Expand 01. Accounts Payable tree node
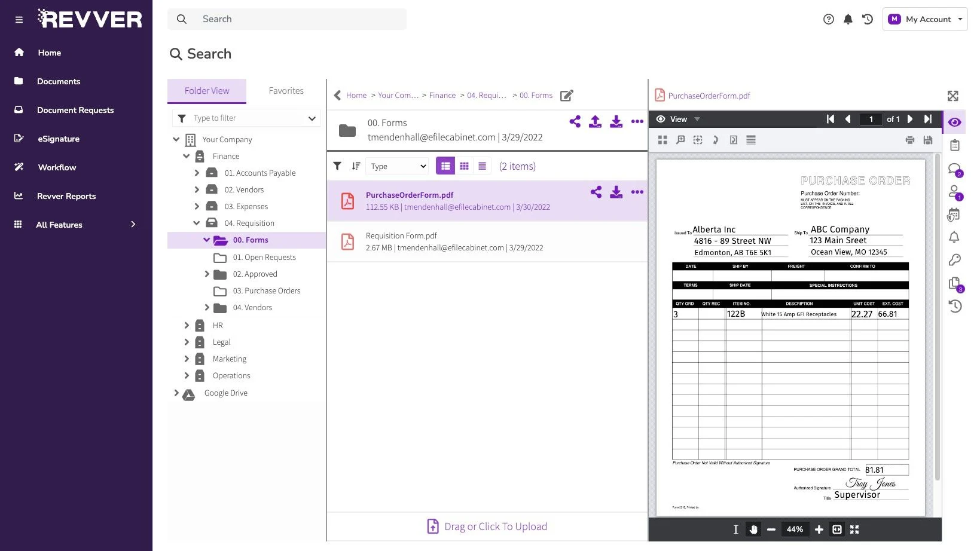Viewport: 980px width, 551px height. (x=197, y=173)
